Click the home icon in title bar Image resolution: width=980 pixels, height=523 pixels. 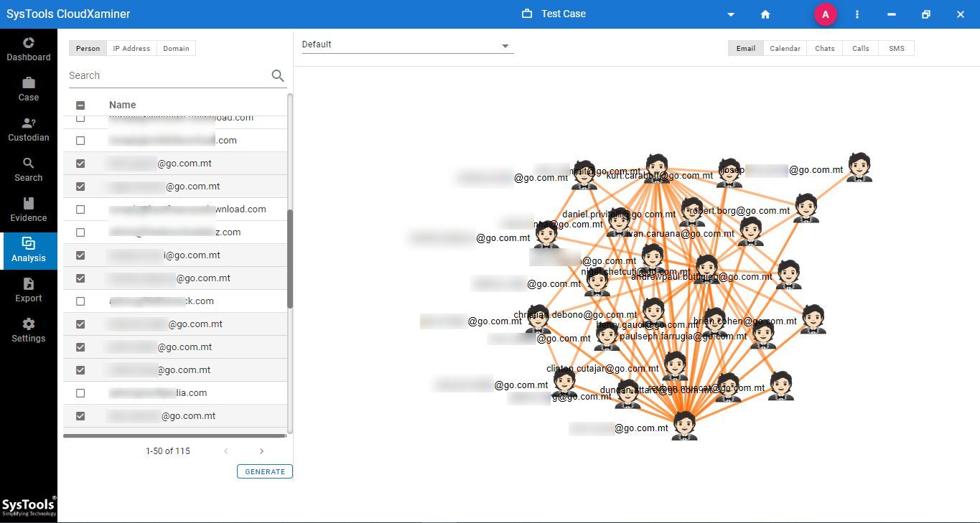[765, 14]
